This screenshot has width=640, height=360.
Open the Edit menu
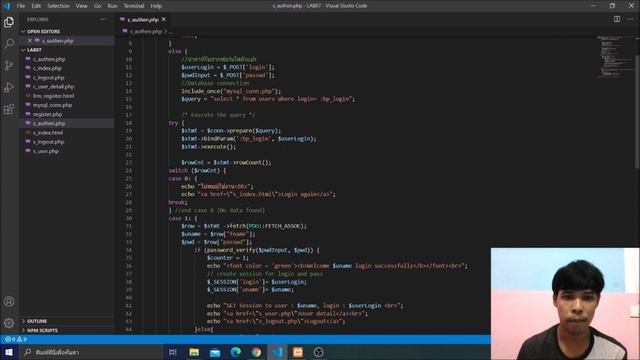(x=36, y=6)
